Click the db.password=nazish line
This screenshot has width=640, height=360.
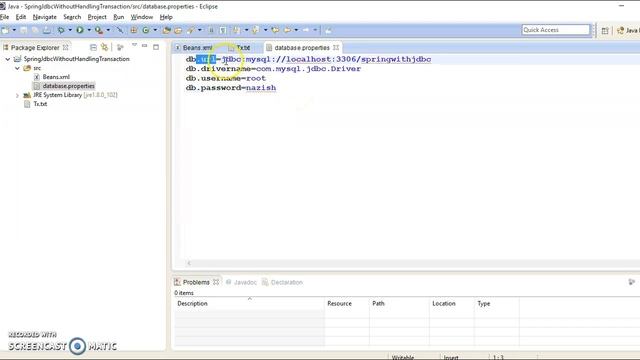(x=231, y=88)
